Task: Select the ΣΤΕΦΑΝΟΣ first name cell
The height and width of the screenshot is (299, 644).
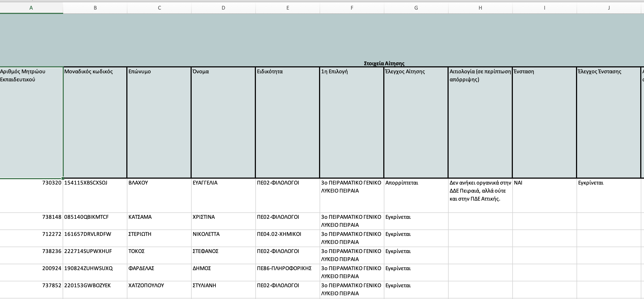Action: point(223,255)
